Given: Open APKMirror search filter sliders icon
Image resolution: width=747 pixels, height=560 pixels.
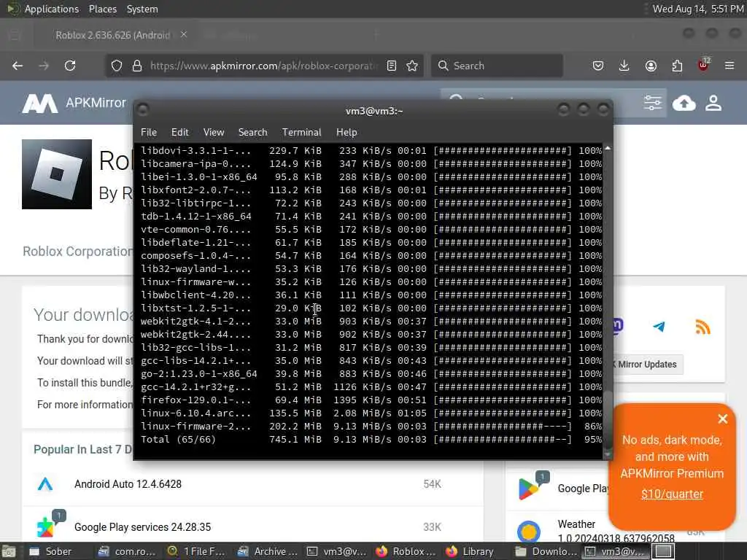Looking at the screenshot, I should tap(652, 102).
